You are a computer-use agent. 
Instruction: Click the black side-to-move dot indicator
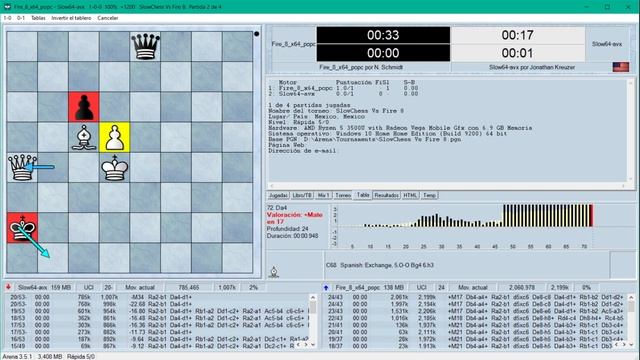click(256, 34)
